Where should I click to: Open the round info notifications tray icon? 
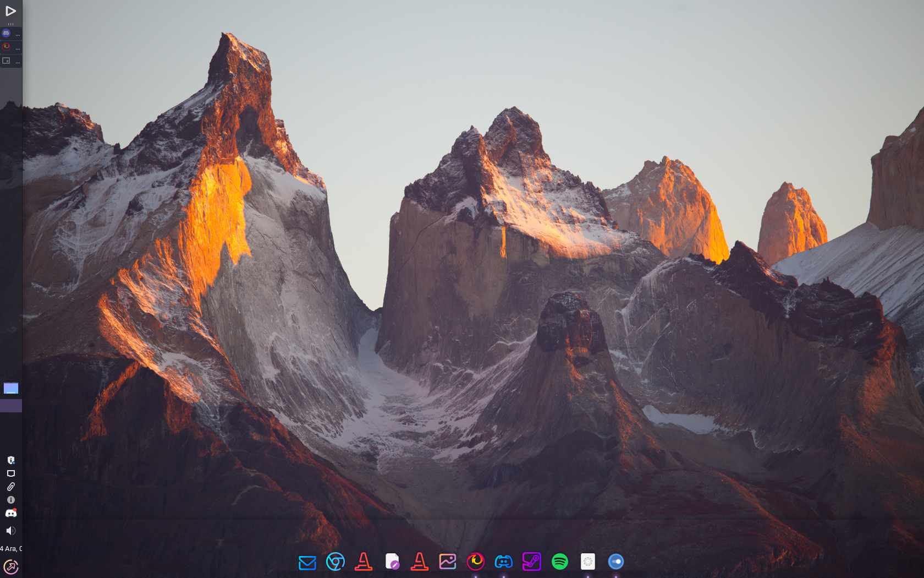pyautogui.click(x=10, y=500)
